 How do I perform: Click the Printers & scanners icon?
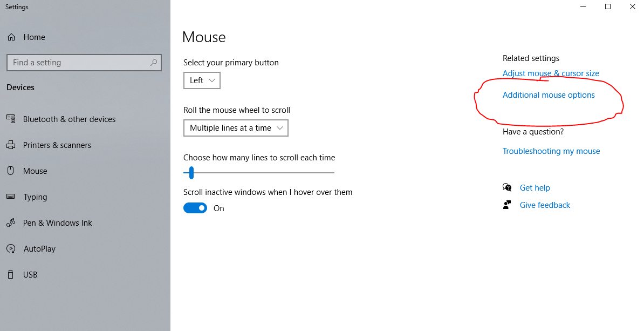point(11,145)
